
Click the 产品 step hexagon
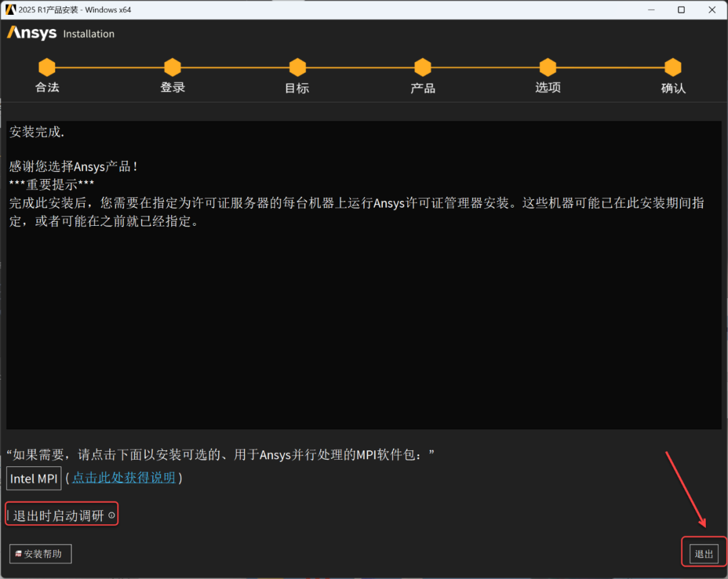click(x=423, y=67)
